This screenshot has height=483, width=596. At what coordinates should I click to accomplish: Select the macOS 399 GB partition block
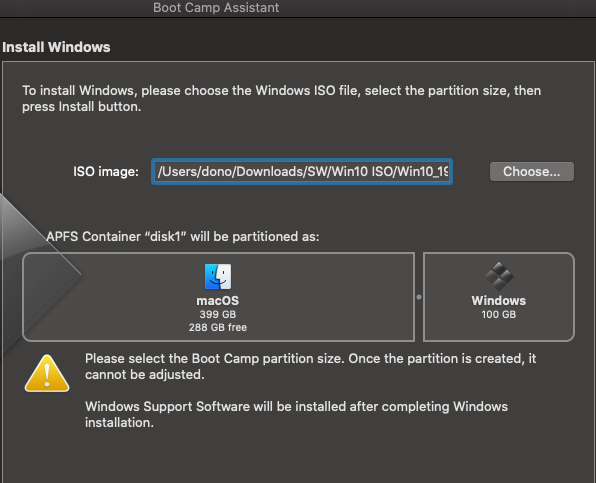pos(218,297)
